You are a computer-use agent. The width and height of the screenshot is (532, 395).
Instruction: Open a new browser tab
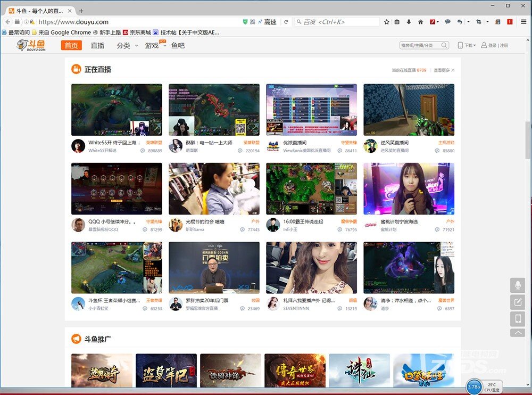81,11
